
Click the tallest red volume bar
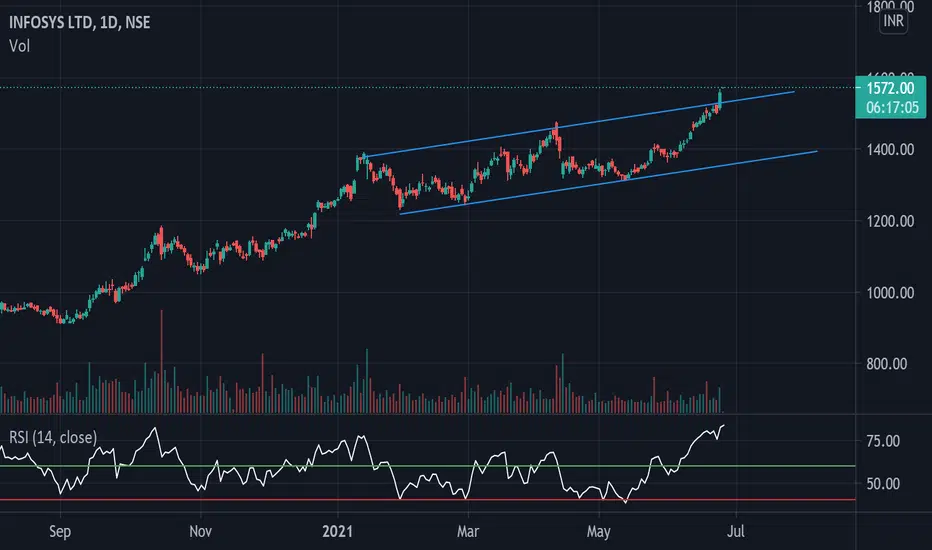click(x=161, y=362)
